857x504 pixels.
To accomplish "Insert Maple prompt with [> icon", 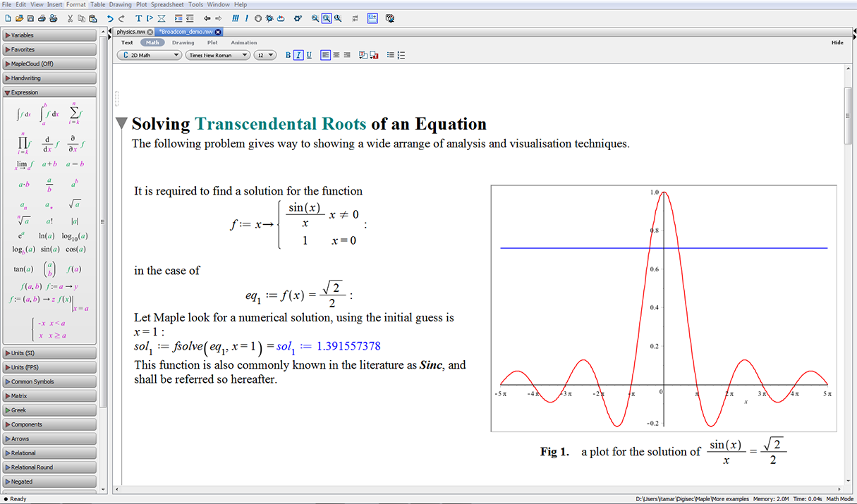I will tap(150, 18).
